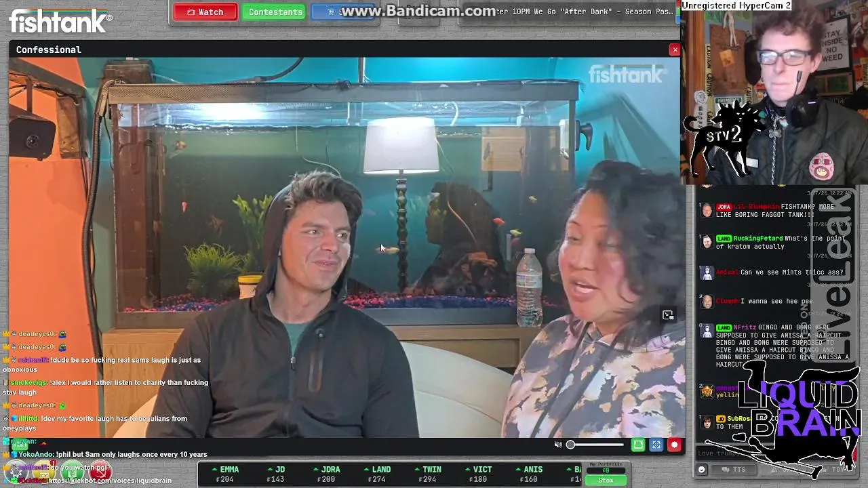This screenshot has width=868, height=488.
Task: Open the kickbot.com voices link
Action: [x=108, y=481]
